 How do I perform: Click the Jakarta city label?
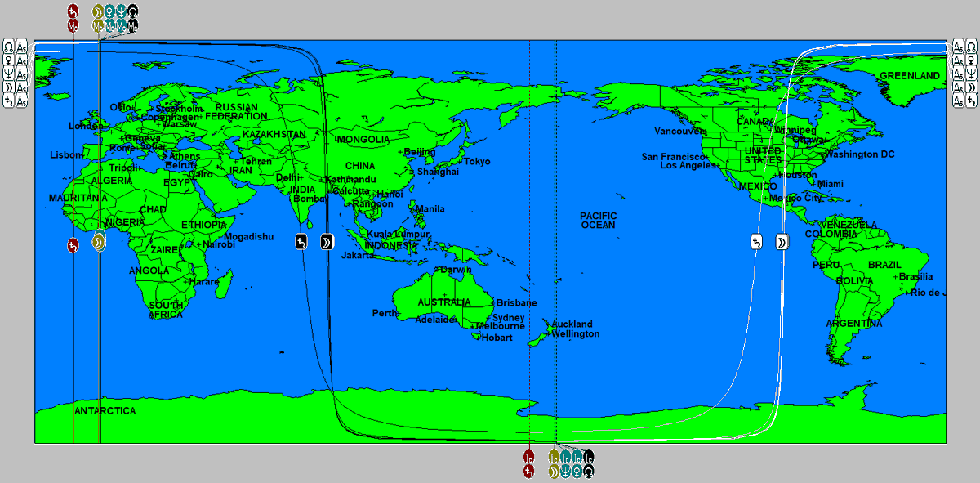coord(358,255)
